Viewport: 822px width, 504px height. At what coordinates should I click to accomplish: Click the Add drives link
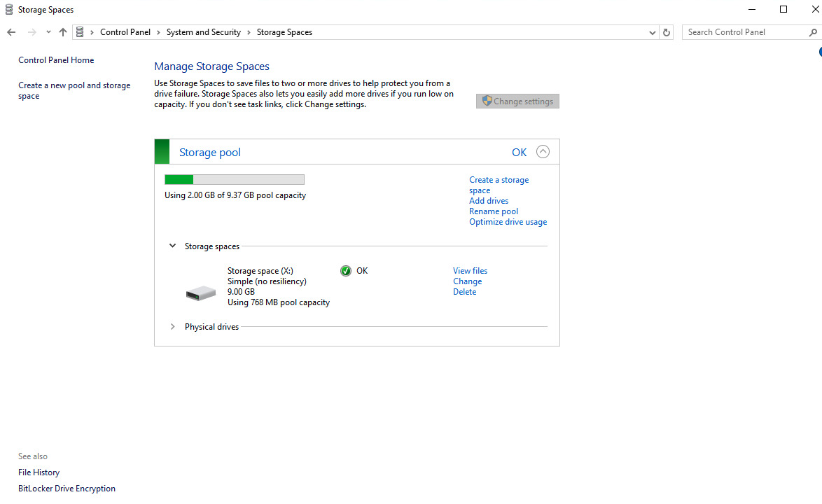489,201
